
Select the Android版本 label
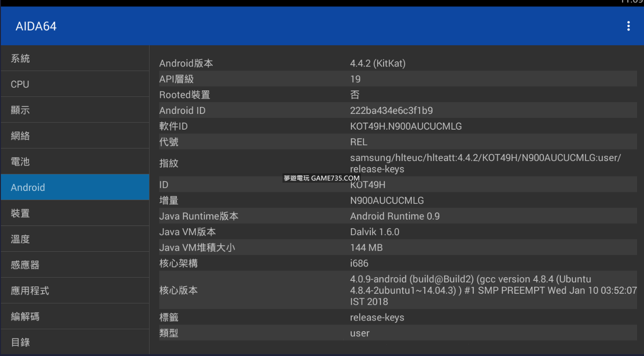(x=186, y=63)
